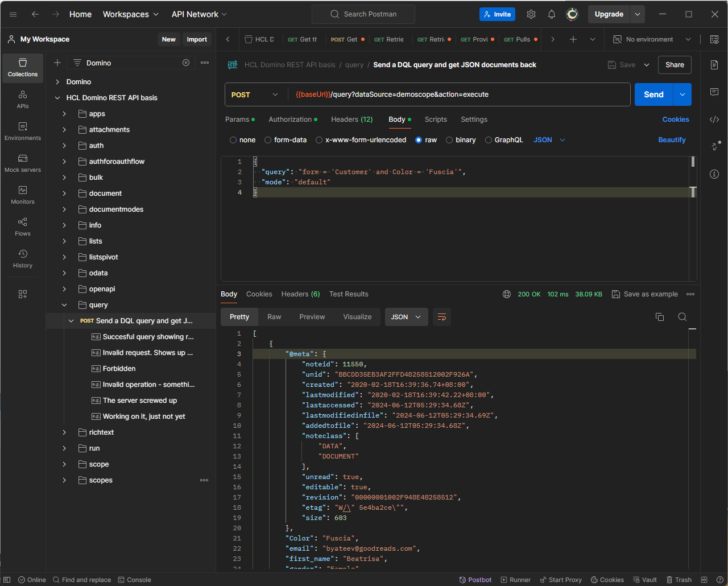Open the Mock servers sidebar panel
Image resolution: width=728 pixels, height=586 pixels.
click(x=23, y=163)
